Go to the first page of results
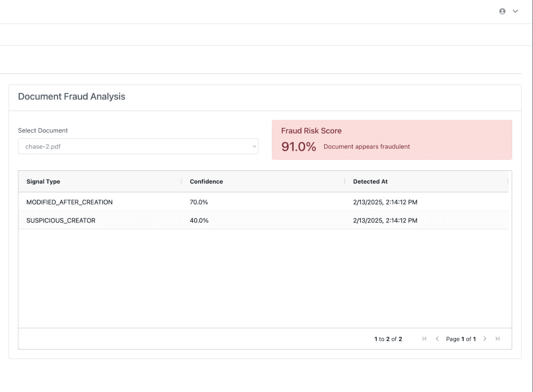 coord(424,339)
